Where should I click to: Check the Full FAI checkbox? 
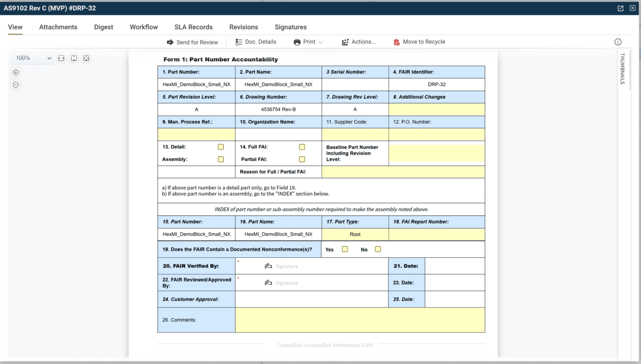click(x=302, y=147)
